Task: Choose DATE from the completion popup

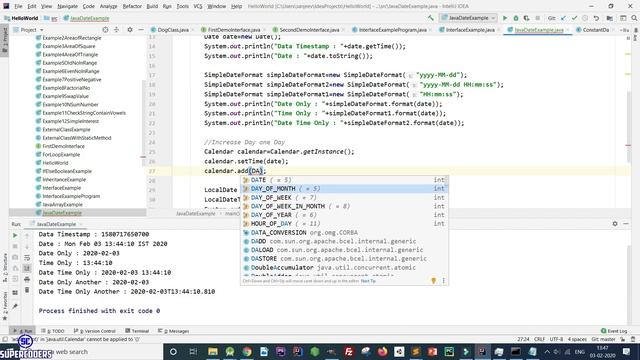Action: tap(344, 180)
